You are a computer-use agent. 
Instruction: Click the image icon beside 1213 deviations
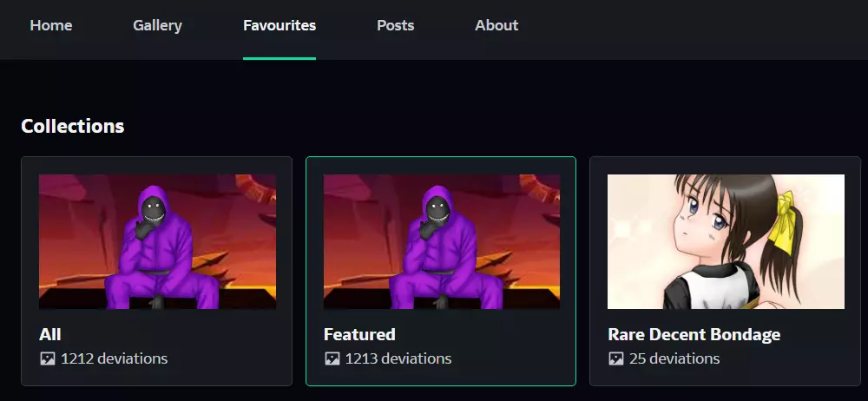click(x=332, y=359)
